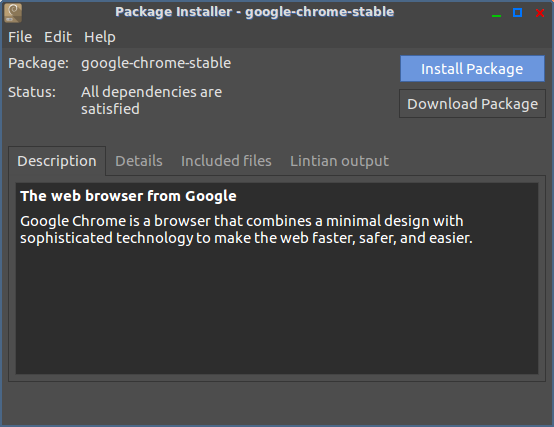Viewport: 554px width, 427px height.
Task: Select the Description tab
Action: point(57,161)
